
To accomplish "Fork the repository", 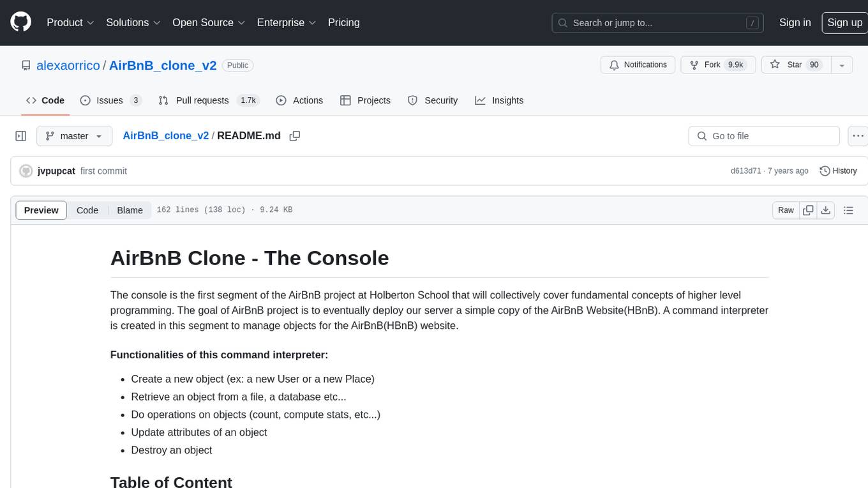I will (x=718, y=65).
